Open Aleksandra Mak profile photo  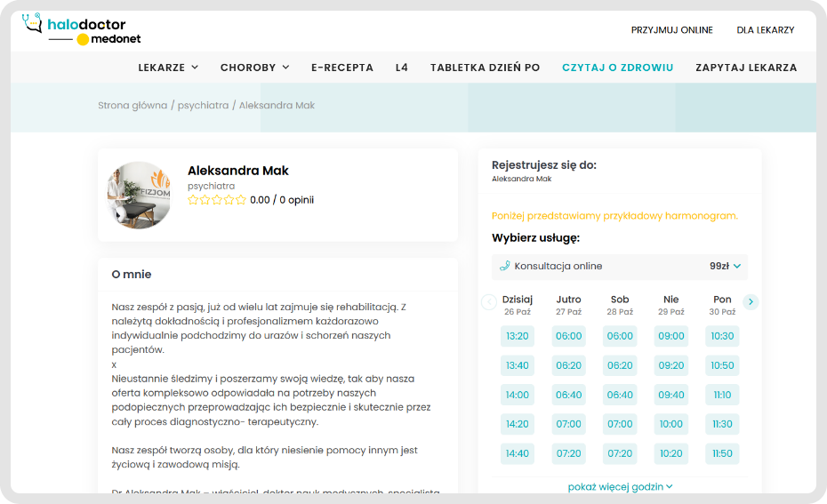coord(139,195)
